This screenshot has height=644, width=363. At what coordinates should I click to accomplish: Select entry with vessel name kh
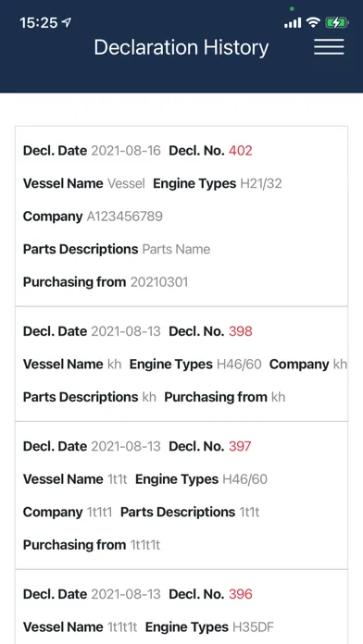[x=181, y=364]
